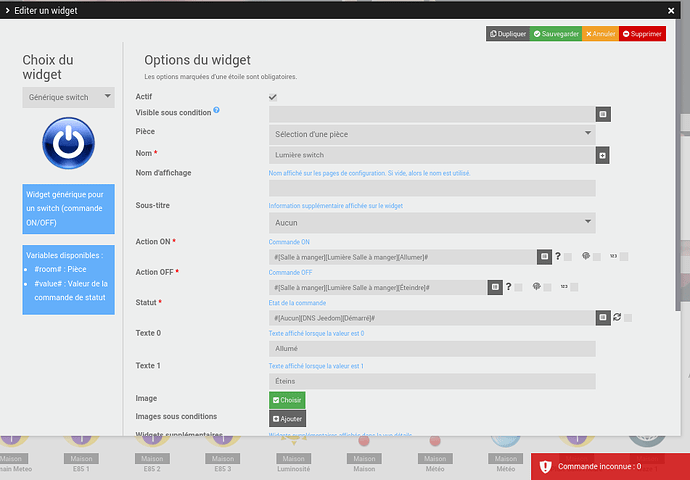The image size is (690, 480).
Task: Save the widget with Sauvegarder
Action: pyautogui.click(x=556, y=34)
